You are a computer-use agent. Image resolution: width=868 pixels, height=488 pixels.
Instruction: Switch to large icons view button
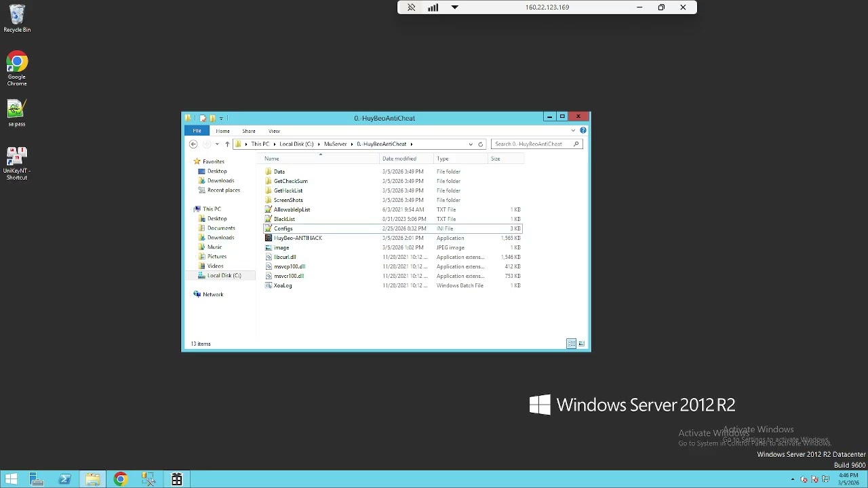pos(581,344)
